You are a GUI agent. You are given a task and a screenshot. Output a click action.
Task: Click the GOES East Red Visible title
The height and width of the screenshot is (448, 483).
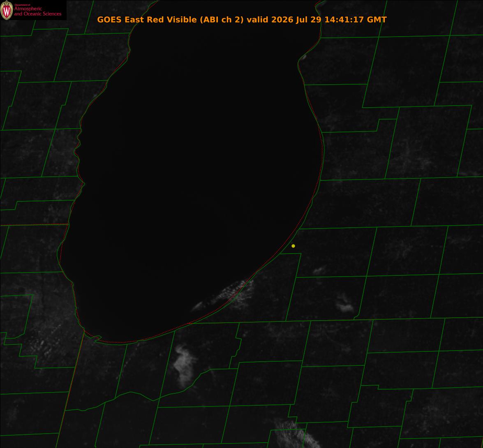coord(147,19)
